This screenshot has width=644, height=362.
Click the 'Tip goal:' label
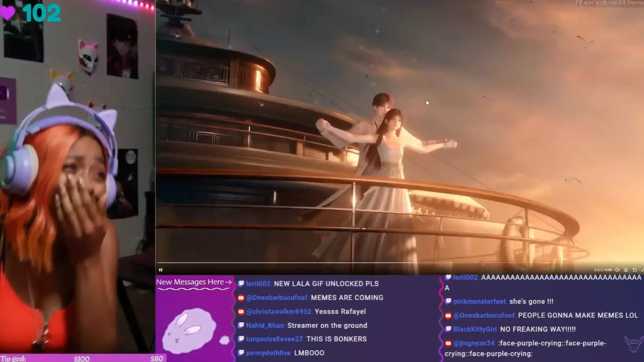point(13,359)
